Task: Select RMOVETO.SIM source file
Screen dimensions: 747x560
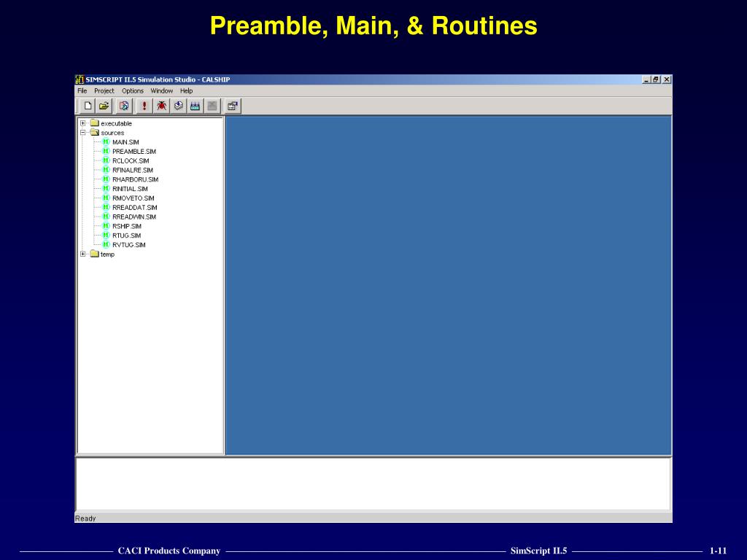Action: tap(133, 198)
